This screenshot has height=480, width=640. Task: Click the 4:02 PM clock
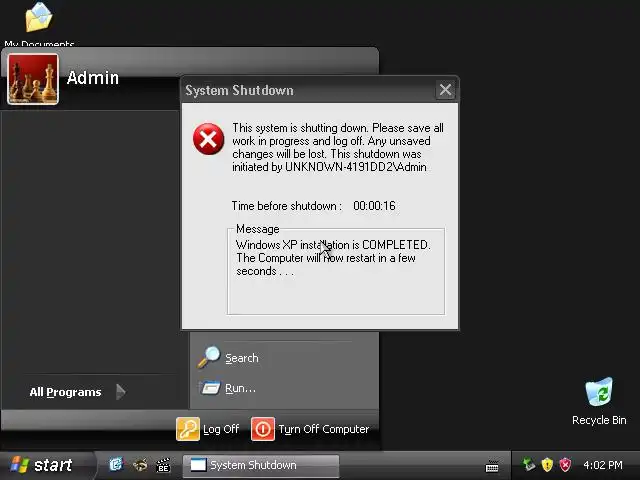603,465
